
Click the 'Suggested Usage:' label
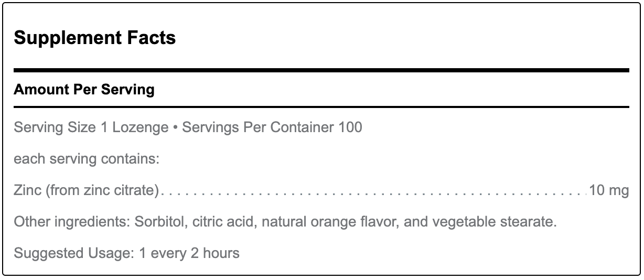coord(74,253)
